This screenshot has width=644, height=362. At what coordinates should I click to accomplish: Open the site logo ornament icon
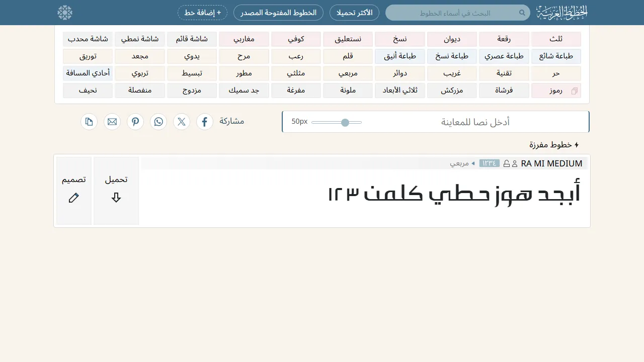(64, 13)
